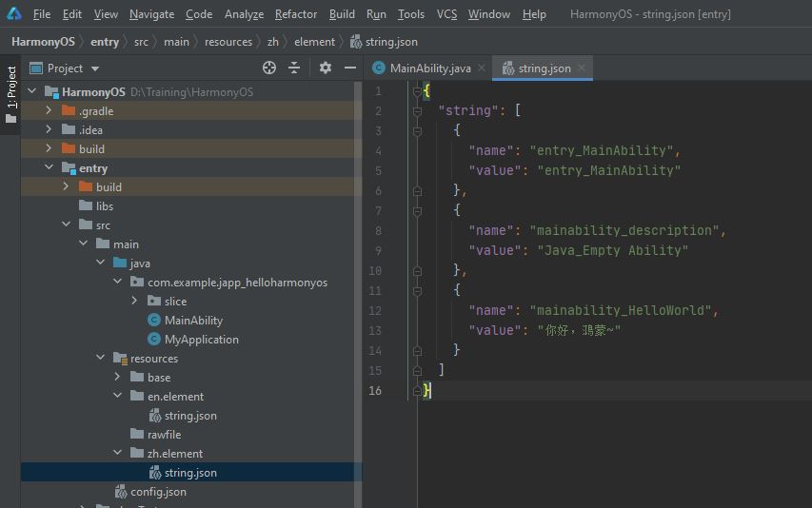Switch to the MainAbility.java tab
This screenshot has width=812, height=508.
(x=430, y=68)
